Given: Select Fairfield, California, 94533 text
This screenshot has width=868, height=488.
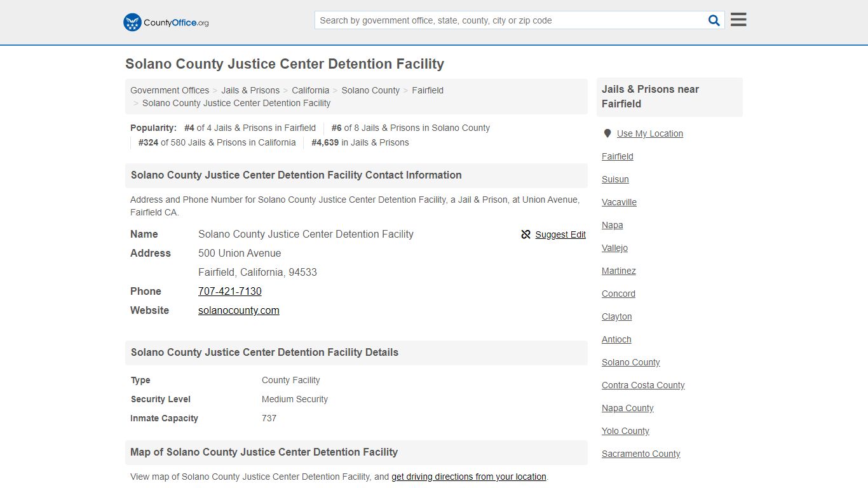Looking at the screenshot, I should 257,272.
